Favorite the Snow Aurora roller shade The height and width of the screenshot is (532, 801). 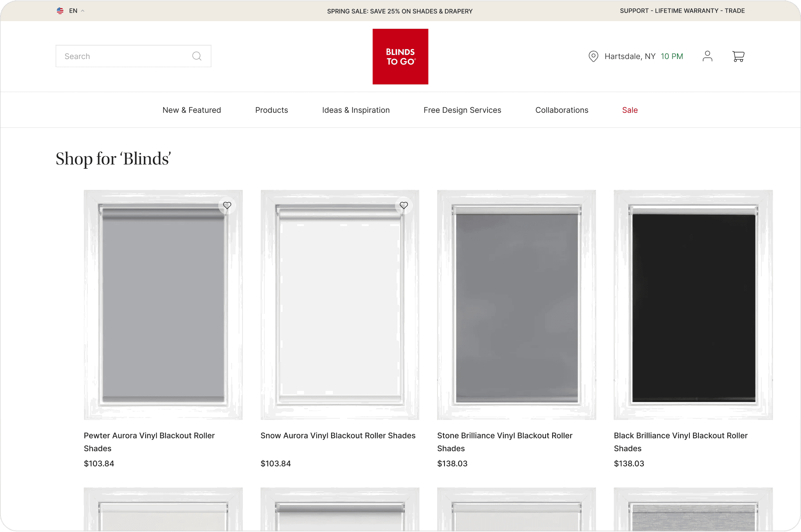click(x=404, y=206)
